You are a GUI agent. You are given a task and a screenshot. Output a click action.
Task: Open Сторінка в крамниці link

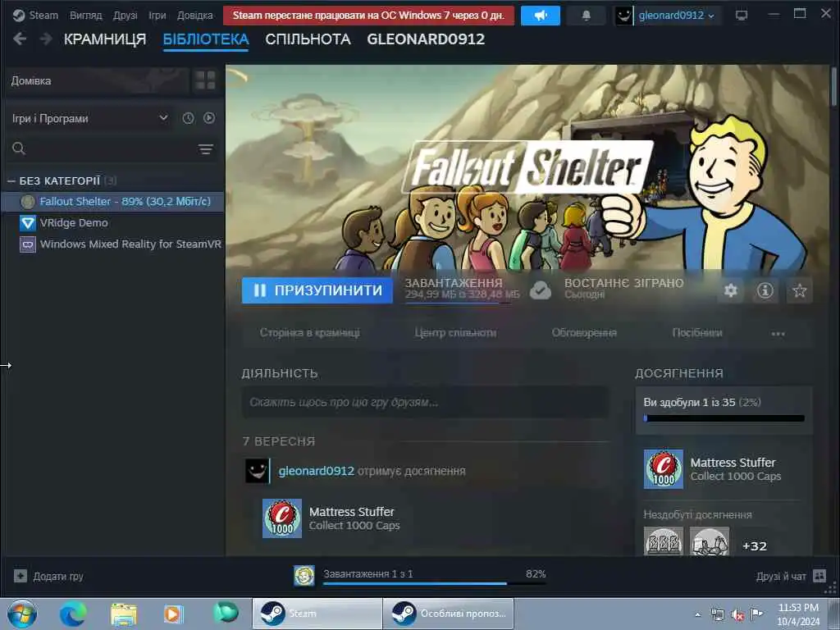tap(309, 333)
